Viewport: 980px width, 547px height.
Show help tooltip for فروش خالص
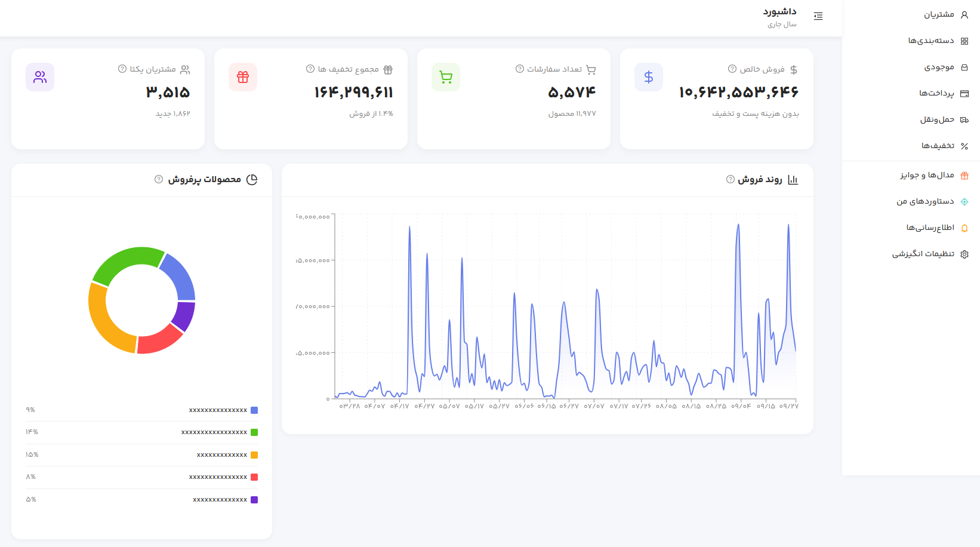pyautogui.click(x=732, y=69)
